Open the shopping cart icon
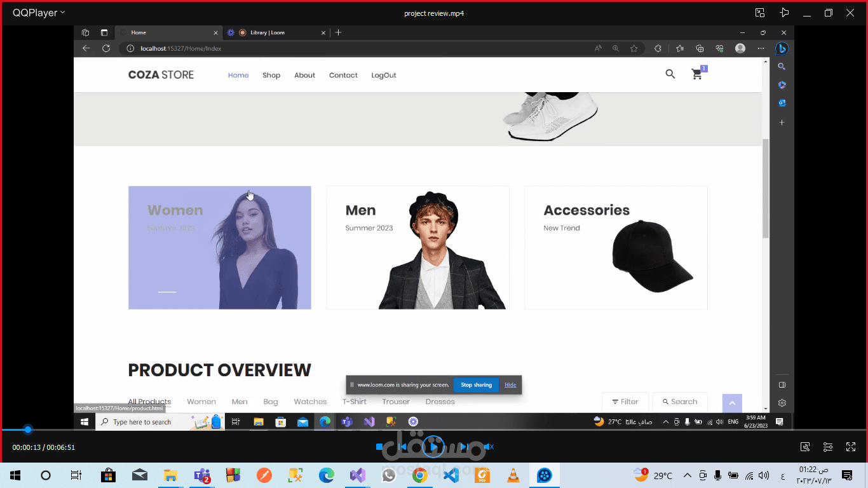 click(697, 74)
